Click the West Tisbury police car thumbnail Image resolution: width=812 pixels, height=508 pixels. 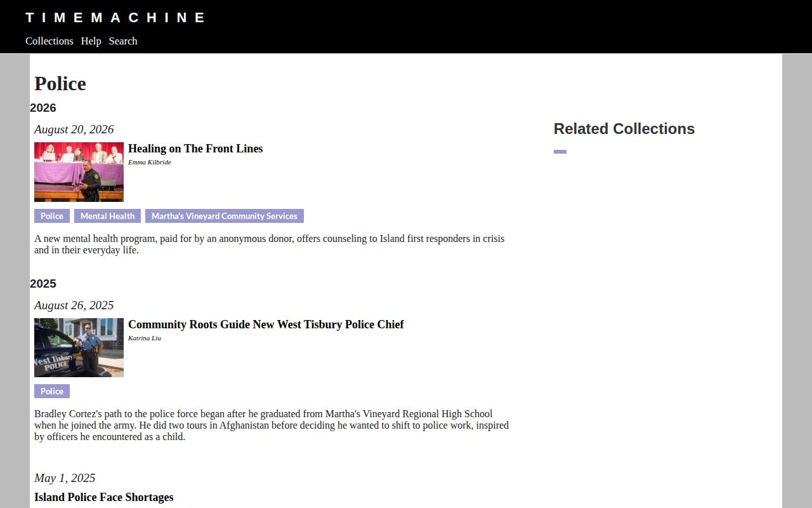[79, 347]
